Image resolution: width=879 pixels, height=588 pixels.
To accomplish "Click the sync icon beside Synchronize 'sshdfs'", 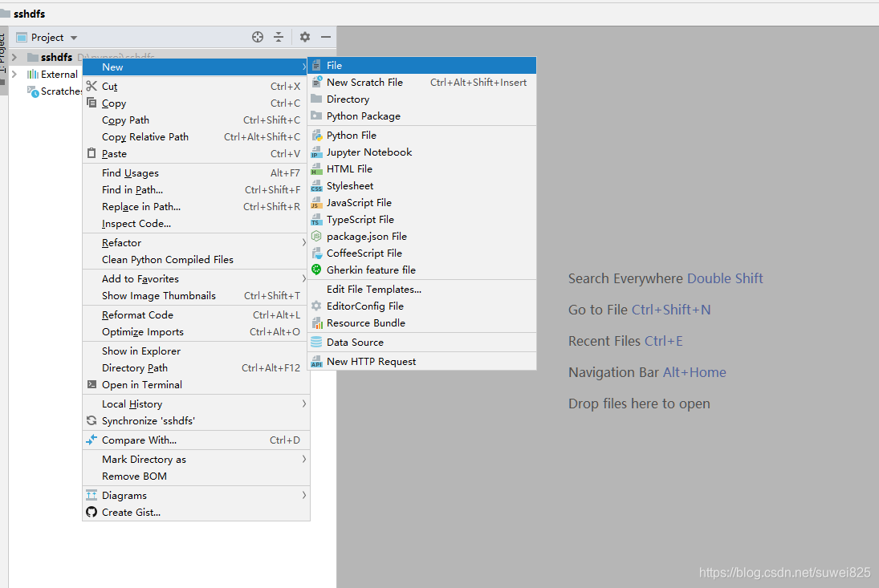I will pos(92,420).
